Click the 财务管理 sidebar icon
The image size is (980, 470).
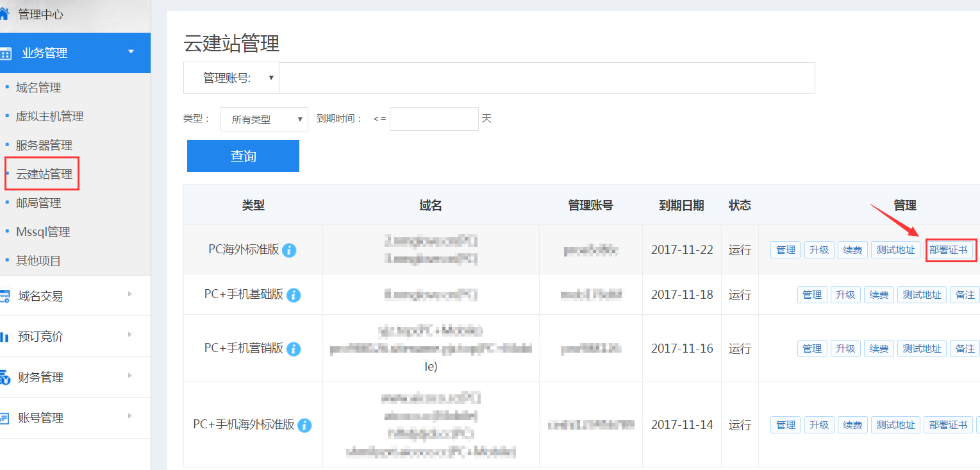coord(5,378)
